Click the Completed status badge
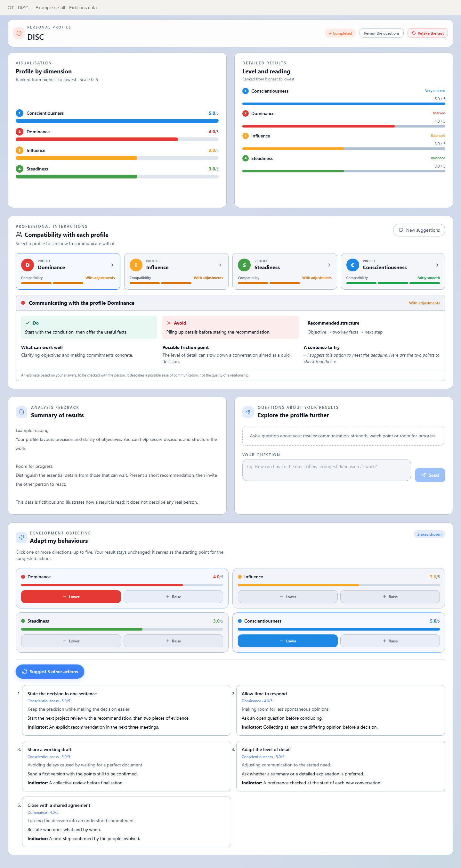461x868 pixels. coord(340,33)
